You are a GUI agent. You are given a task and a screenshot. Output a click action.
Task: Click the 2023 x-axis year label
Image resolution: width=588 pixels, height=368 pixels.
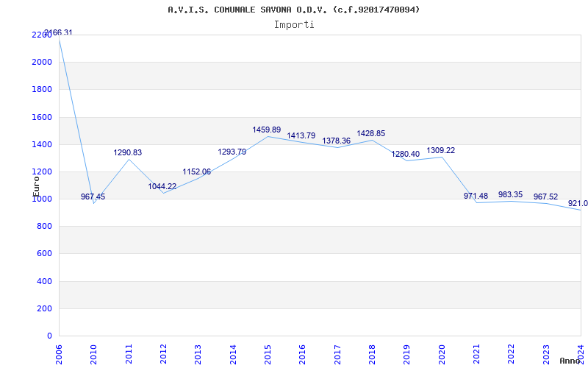coord(546,355)
